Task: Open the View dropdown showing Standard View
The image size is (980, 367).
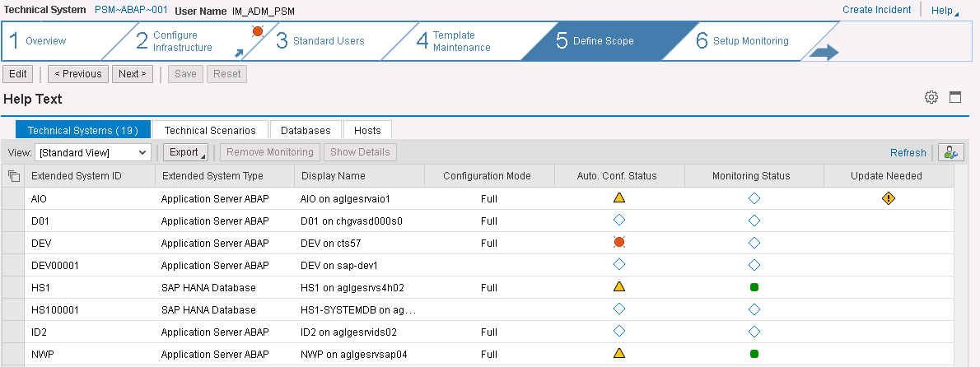Action: (x=92, y=152)
